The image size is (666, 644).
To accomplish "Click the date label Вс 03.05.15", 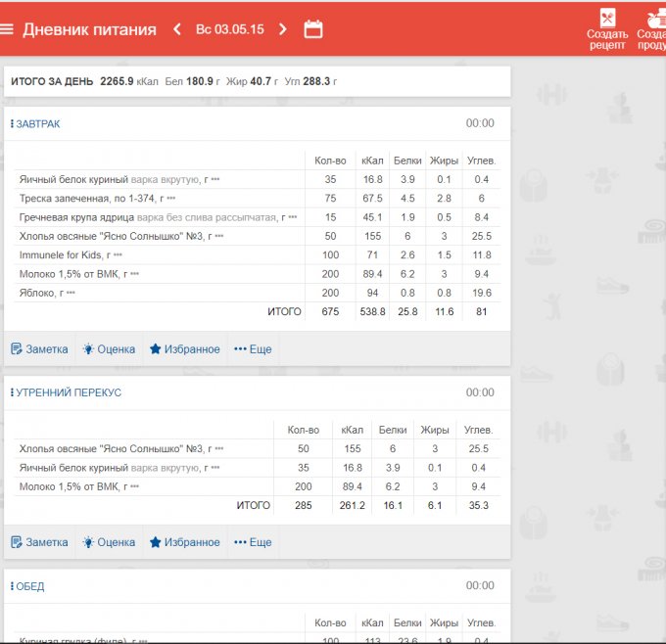I will click(x=230, y=29).
